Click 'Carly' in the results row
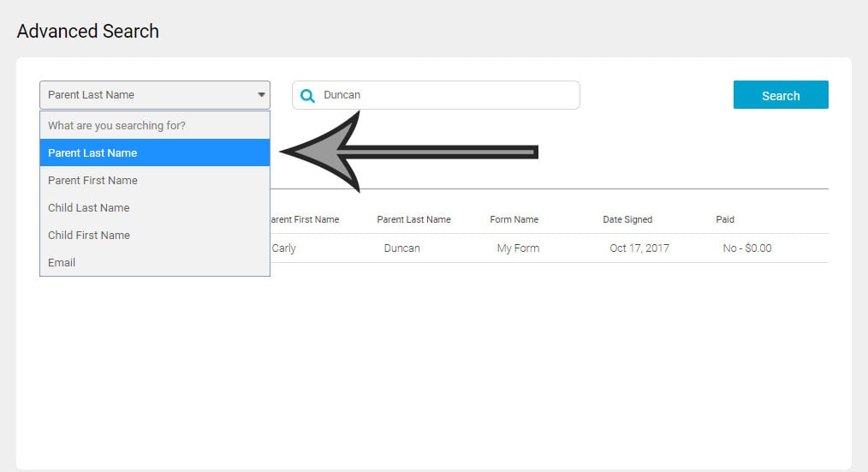 283,248
